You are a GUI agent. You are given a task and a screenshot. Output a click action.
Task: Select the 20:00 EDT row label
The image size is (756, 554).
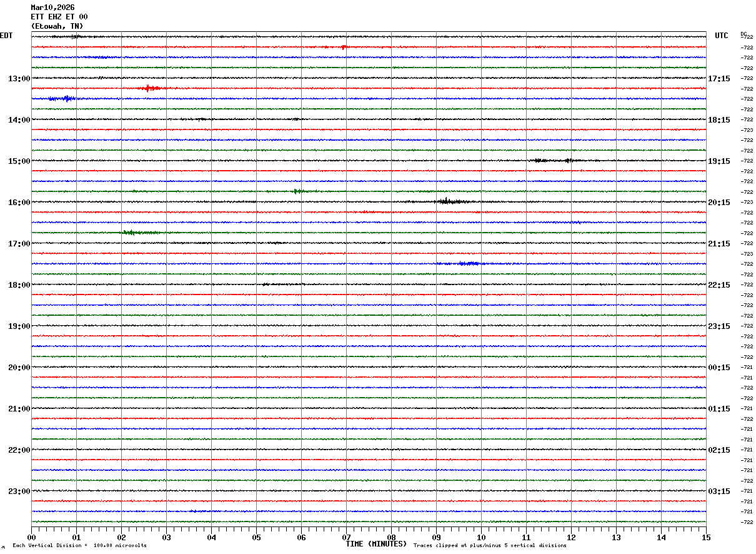[x=19, y=368]
